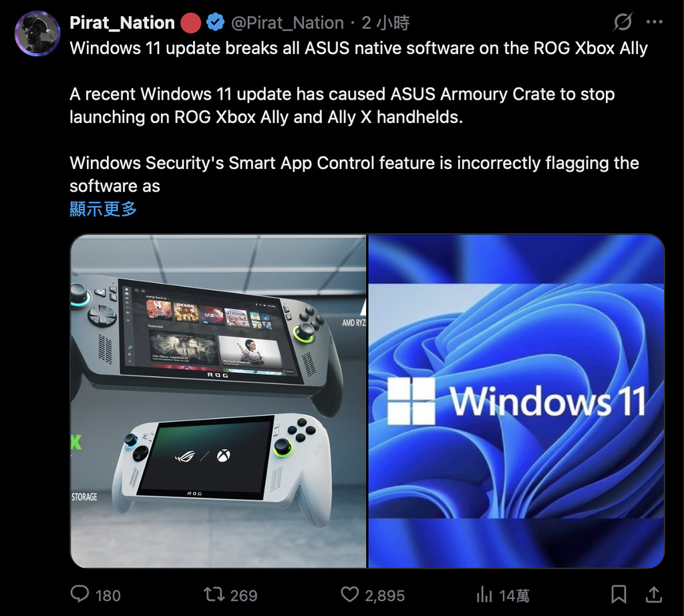Click the blue verified badge
Screen dimensions: 684x616
pos(215,22)
